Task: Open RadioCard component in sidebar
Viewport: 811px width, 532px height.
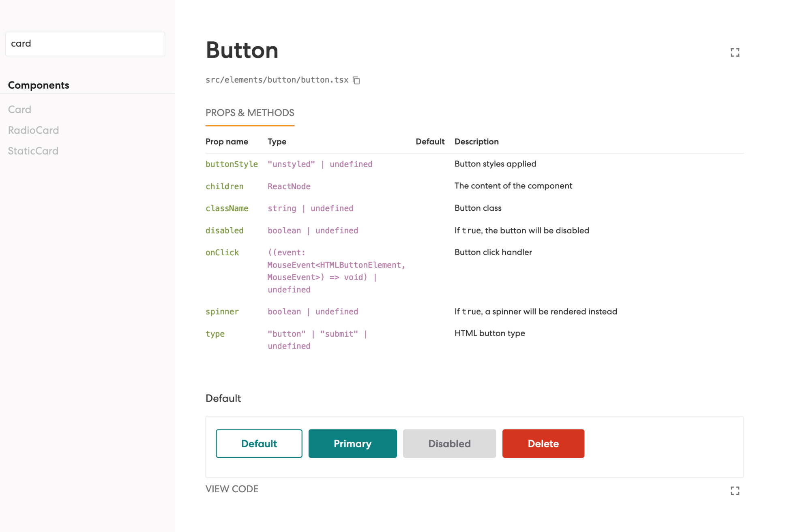Action: [33, 130]
